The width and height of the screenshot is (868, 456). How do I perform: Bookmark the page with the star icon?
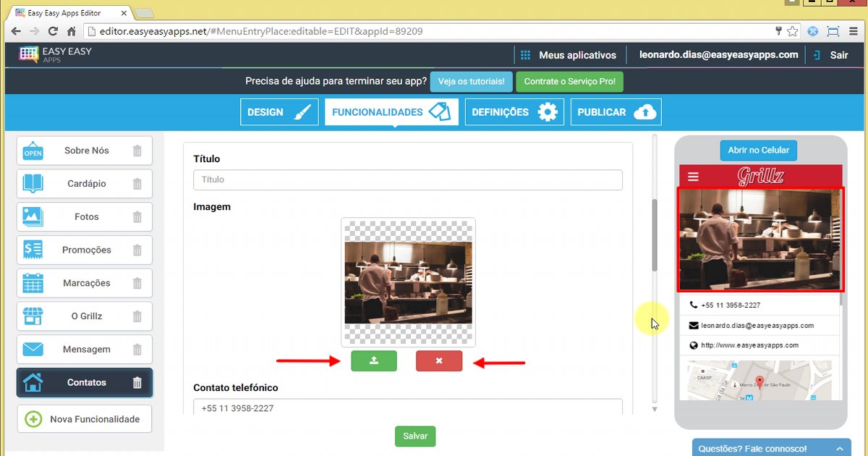click(793, 31)
